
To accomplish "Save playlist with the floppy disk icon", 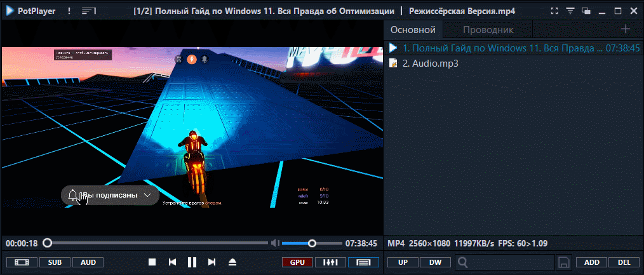I will [x=564, y=262].
